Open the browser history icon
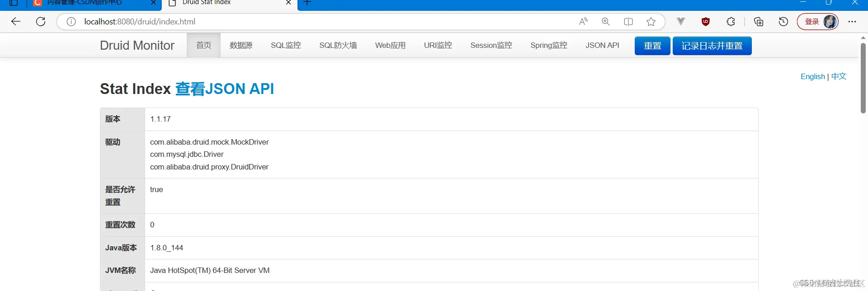 (x=783, y=22)
